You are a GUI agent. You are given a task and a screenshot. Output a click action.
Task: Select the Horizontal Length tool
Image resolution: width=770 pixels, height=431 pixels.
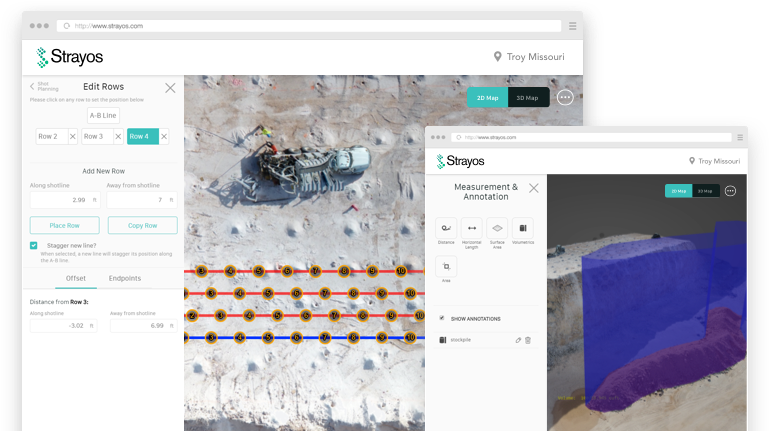click(472, 228)
